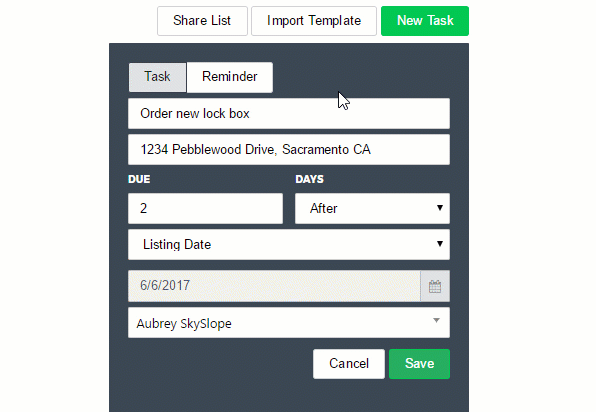
Task: Click the DAYS label above After dropdown
Action: [x=309, y=179]
